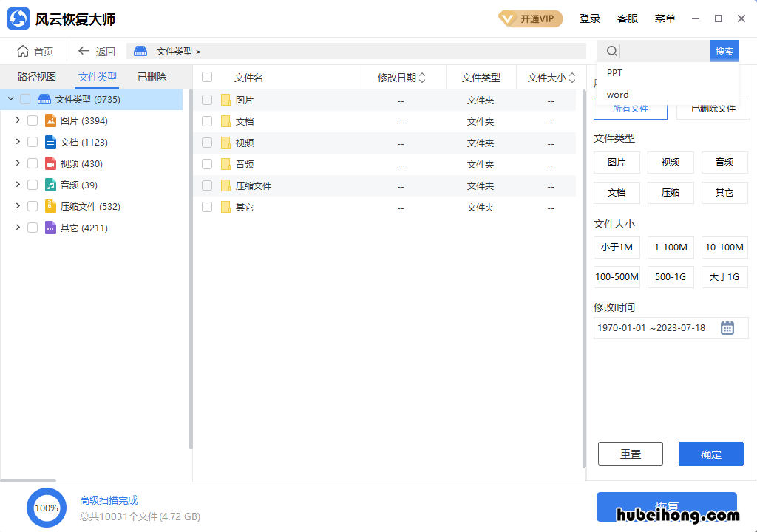Check the tree checkbox for 文件类型 (9735)
Screen dimensions: 757x532
25,99
